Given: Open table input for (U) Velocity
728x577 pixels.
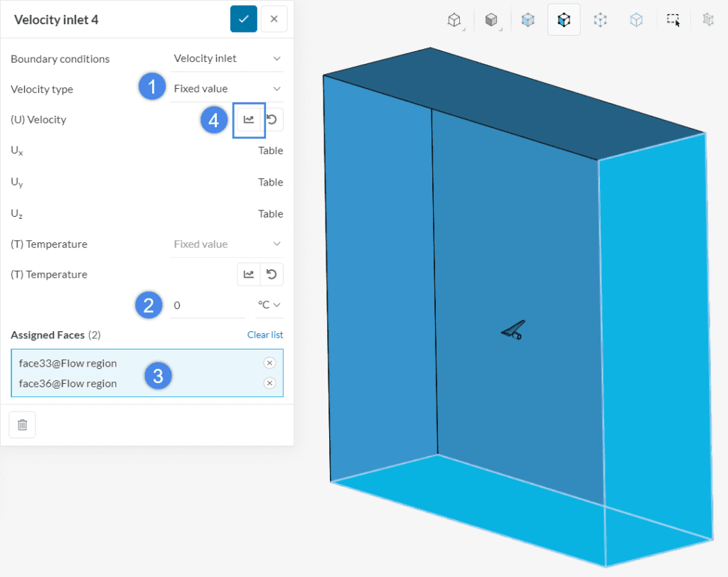Looking at the screenshot, I should pyautogui.click(x=249, y=119).
